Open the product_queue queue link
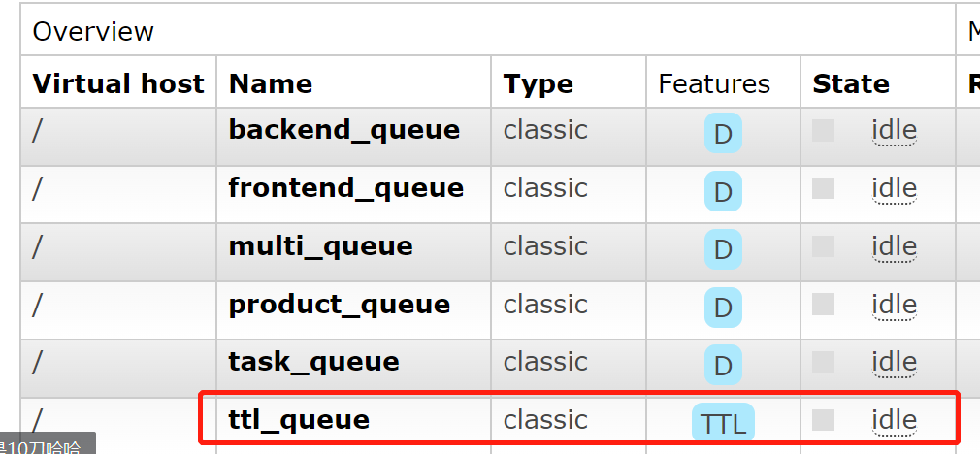Viewport: 980px width, 454px height. click(x=340, y=305)
